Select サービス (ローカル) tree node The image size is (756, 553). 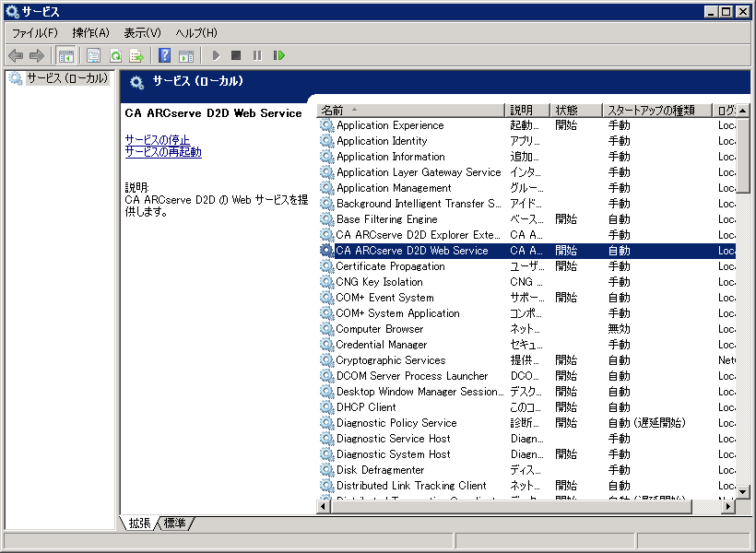[x=67, y=78]
